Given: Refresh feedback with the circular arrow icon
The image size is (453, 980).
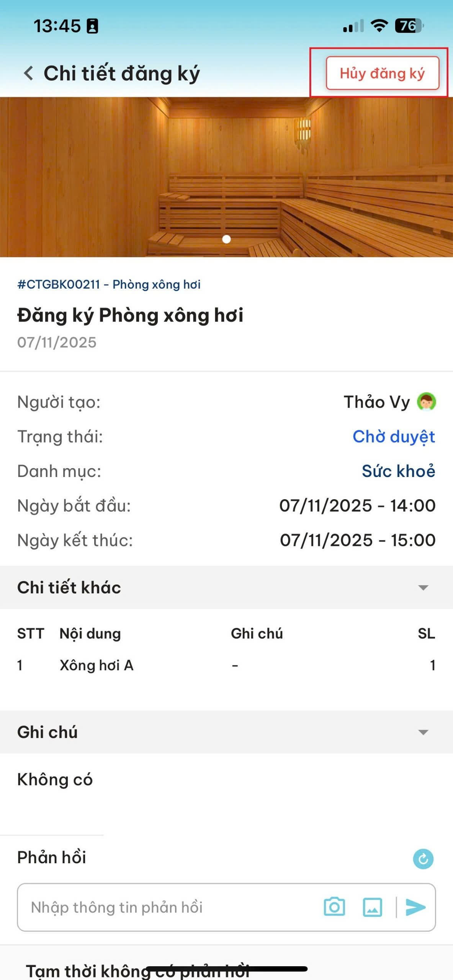Looking at the screenshot, I should coord(423,859).
